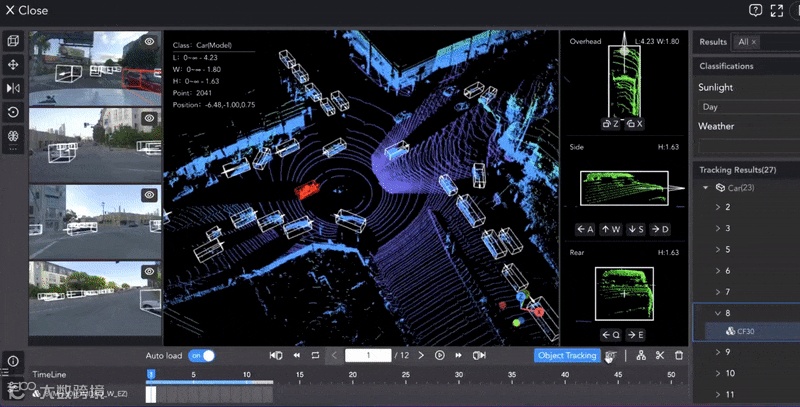Jump to the last frame icon
This screenshot has height=407, width=800.
point(479,355)
